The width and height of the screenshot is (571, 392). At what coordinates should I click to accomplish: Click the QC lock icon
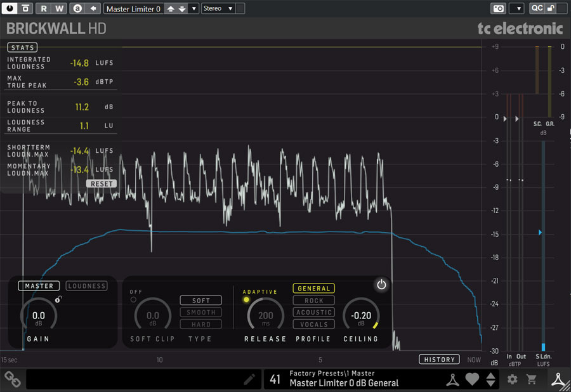(551, 8)
